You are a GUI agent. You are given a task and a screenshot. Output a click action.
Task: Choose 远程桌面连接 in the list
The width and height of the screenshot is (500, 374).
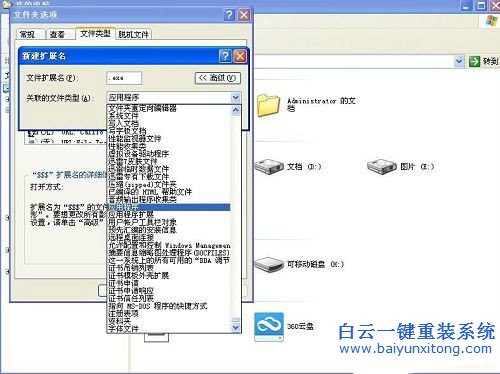[169, 237]
